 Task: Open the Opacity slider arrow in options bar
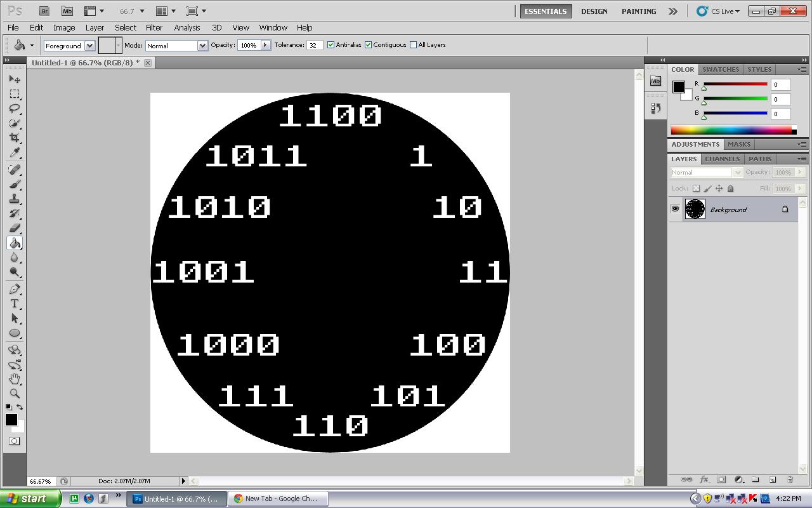pos(266,45)
